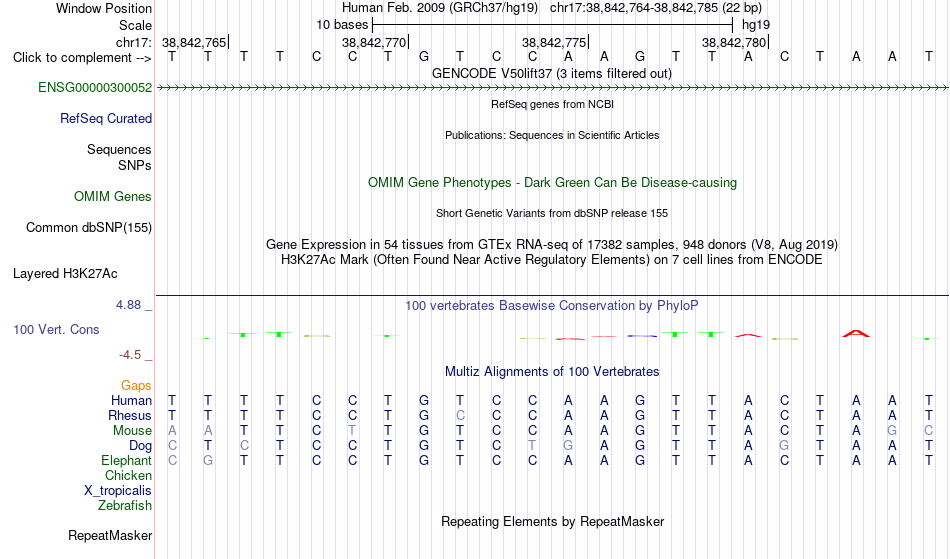Click the -4.5 PhyloP lower scale value
This screenshot has height=559, width=950.
tap(130, 355)
